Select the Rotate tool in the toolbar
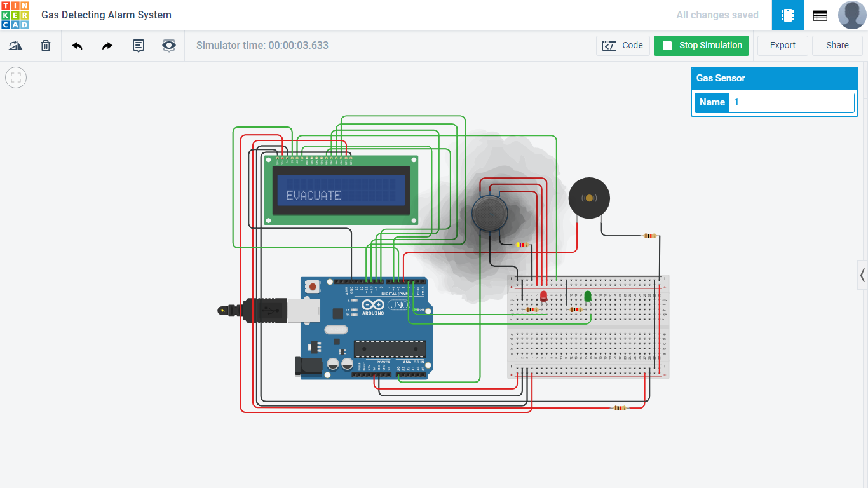868x488 pixels. click(15, 45)
